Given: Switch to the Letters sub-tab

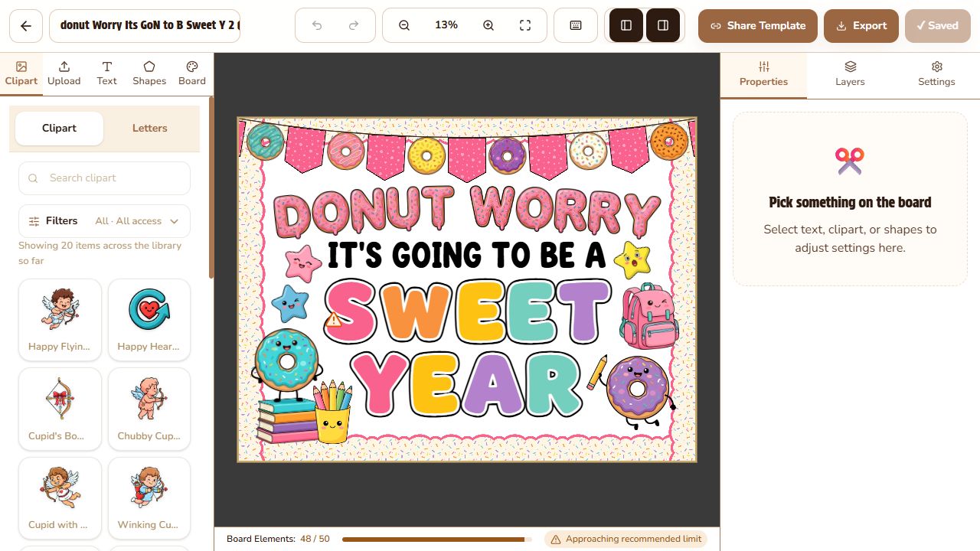Looking at the screenshot, I should tap(150, 128).
